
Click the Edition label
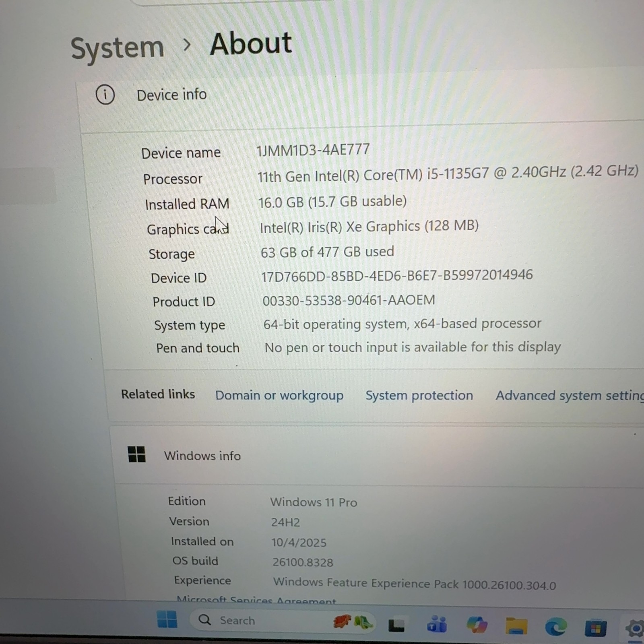coord(187,501)
